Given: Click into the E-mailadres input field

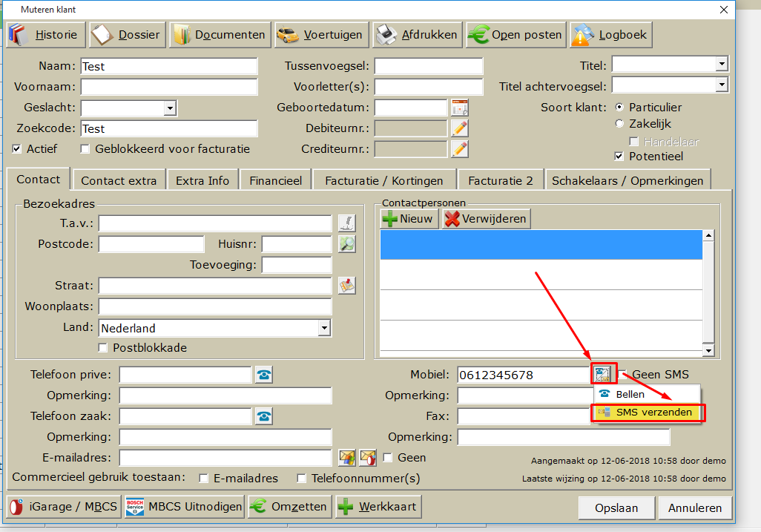Looking at the screenshot, I should [225, 458].
